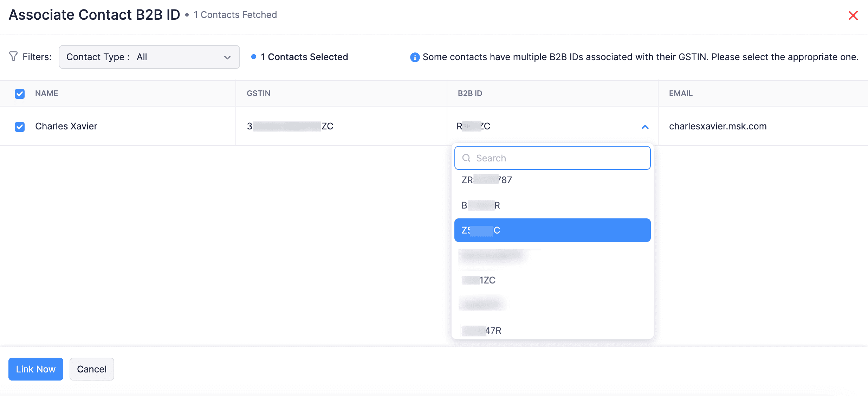Click the blue dot next to Contacts Selected
868x396 pixels.
254,57
